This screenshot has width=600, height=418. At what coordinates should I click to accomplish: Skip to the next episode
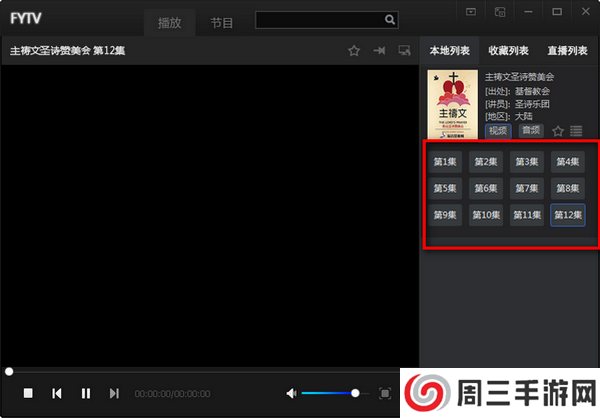(114, 394)
